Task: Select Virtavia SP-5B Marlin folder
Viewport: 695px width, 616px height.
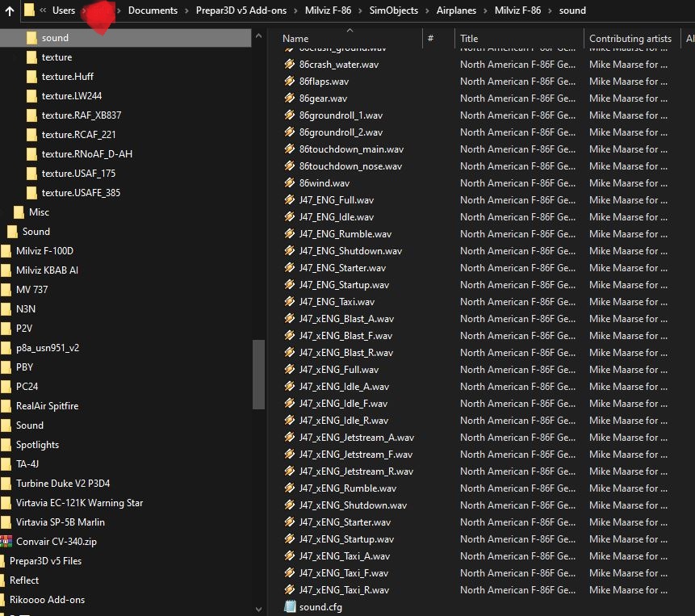Action: click(61, 522)
